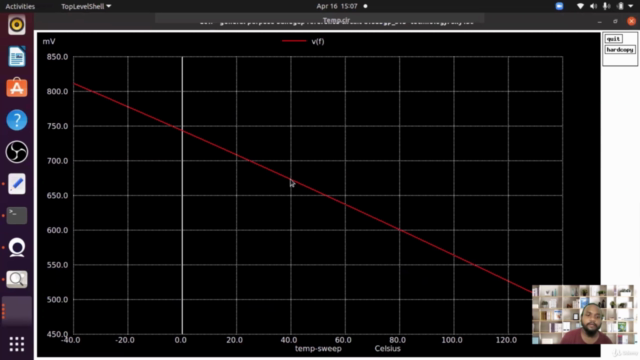640x360 pixels.
Task: Open the TopLevelShell app menu
Action: click(86, 6)
